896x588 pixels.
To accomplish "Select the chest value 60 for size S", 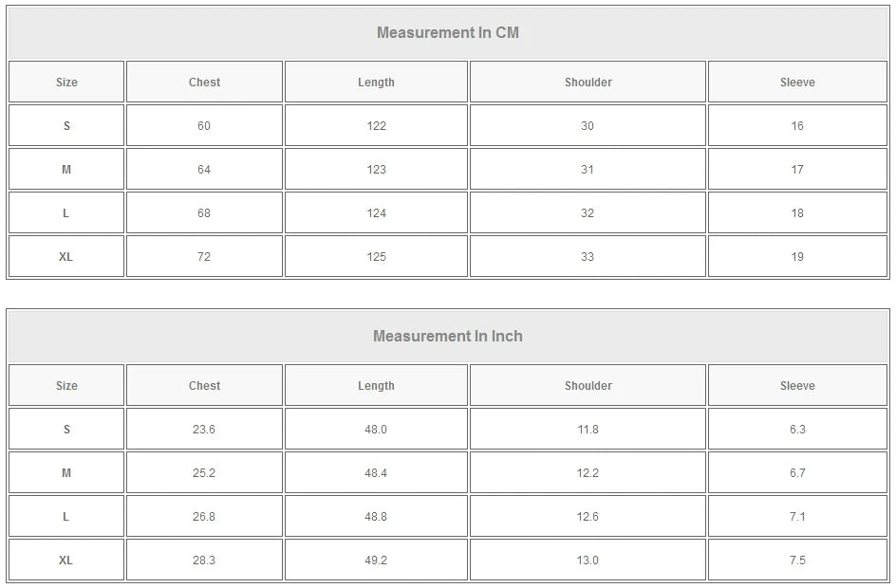I will [x=202, y=125].
